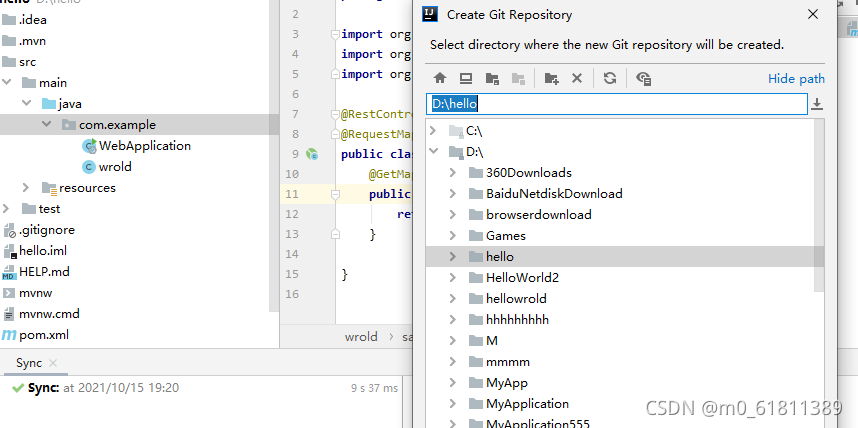Click the path history download arrow icon
The width and height of the screenshot is (858, 428).
point(816,104)
